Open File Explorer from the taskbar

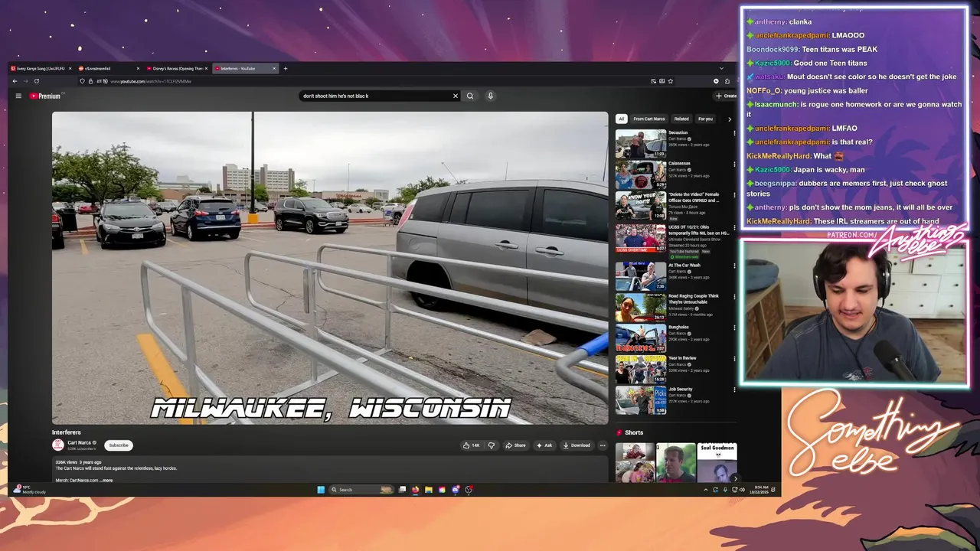429,490
